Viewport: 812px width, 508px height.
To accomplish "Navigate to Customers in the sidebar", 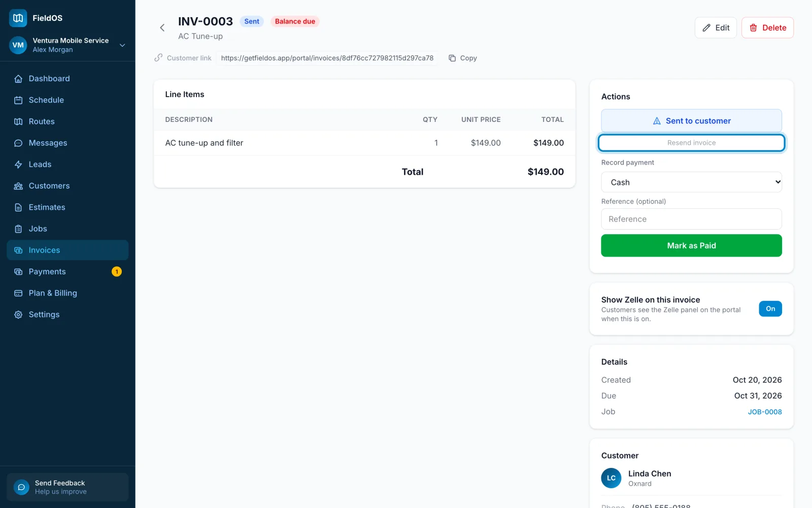I will (x=67, y=186).
